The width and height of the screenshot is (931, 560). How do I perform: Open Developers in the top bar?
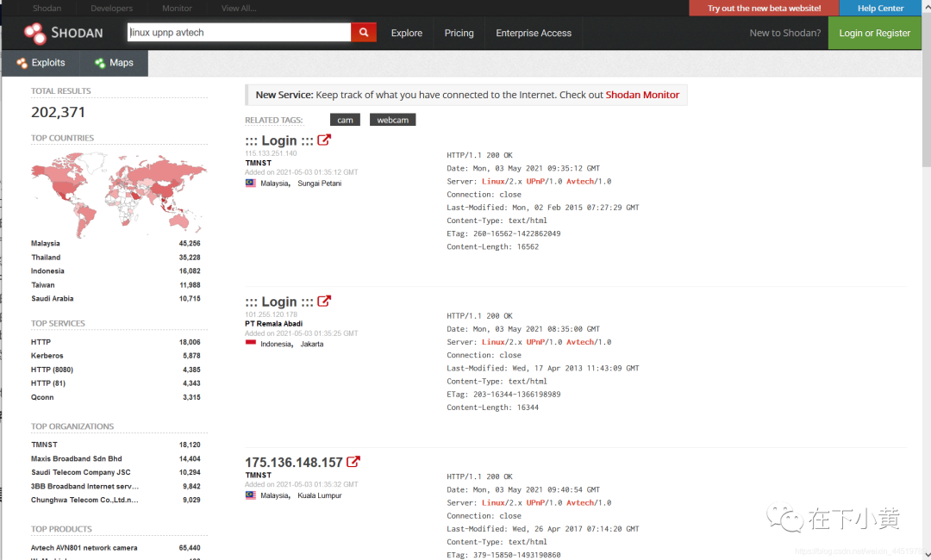coord(111,9)
